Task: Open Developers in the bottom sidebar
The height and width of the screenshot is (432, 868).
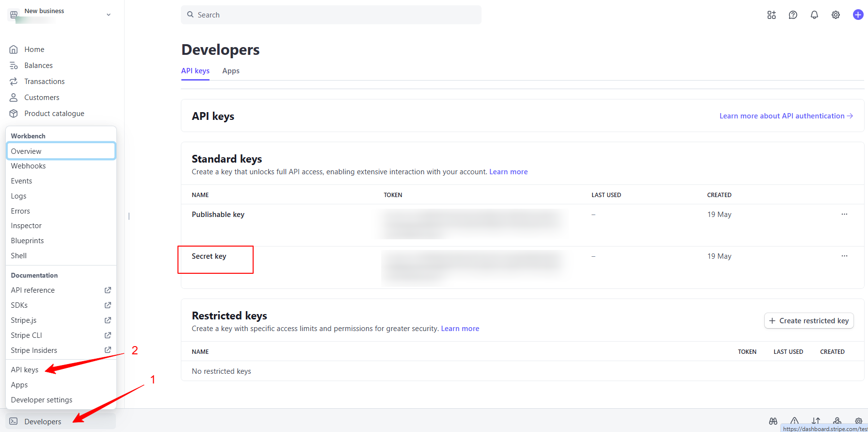Action: pyautogui.click(x=43, y=421)
